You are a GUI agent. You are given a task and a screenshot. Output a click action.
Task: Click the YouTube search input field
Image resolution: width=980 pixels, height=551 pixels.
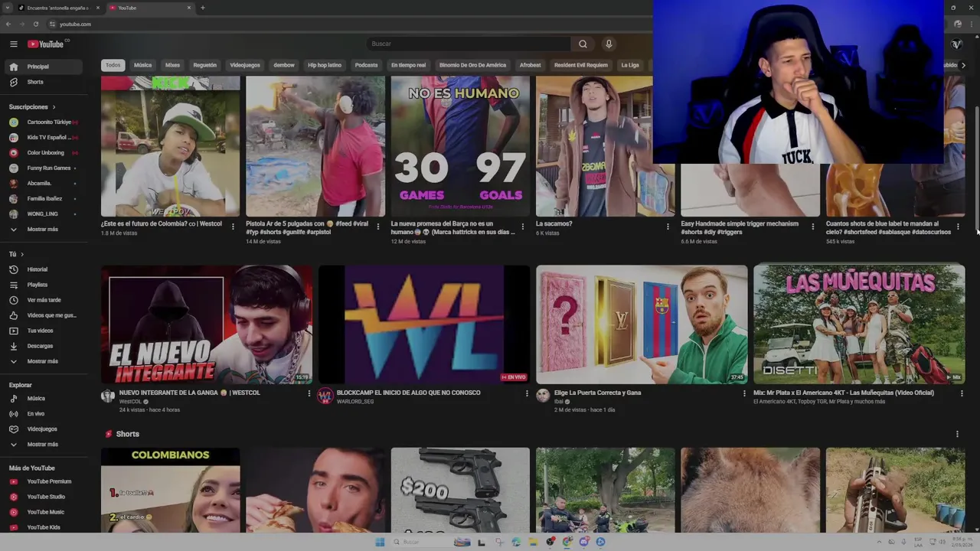click(469, 44)
